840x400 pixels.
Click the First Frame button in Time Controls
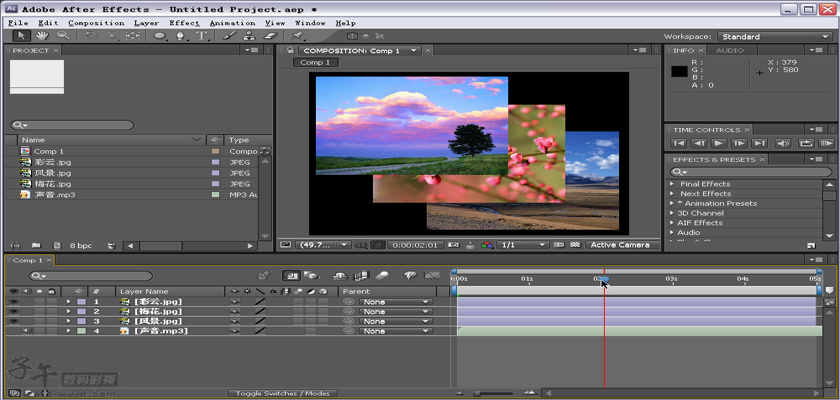pyautogui.click(x=678, y=144)
